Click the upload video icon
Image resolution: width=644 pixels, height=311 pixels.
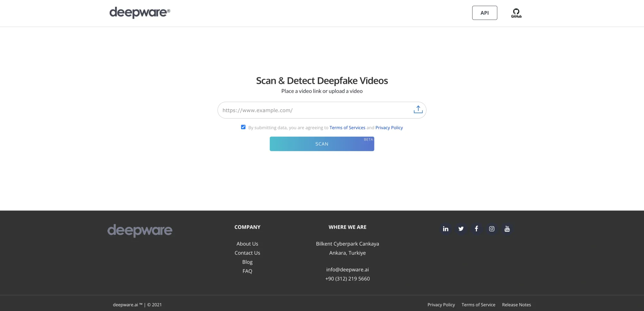tap(418, 110)
